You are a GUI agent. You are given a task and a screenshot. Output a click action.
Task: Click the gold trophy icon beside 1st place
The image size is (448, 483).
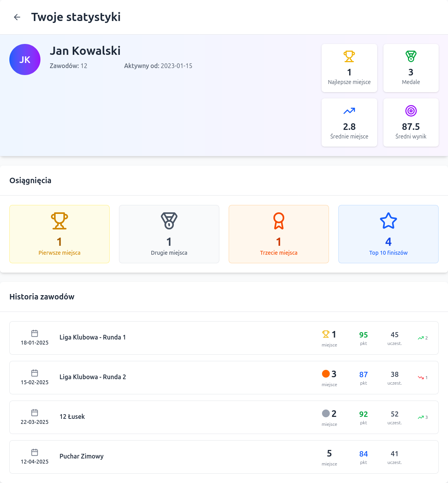tap(326, 334)
